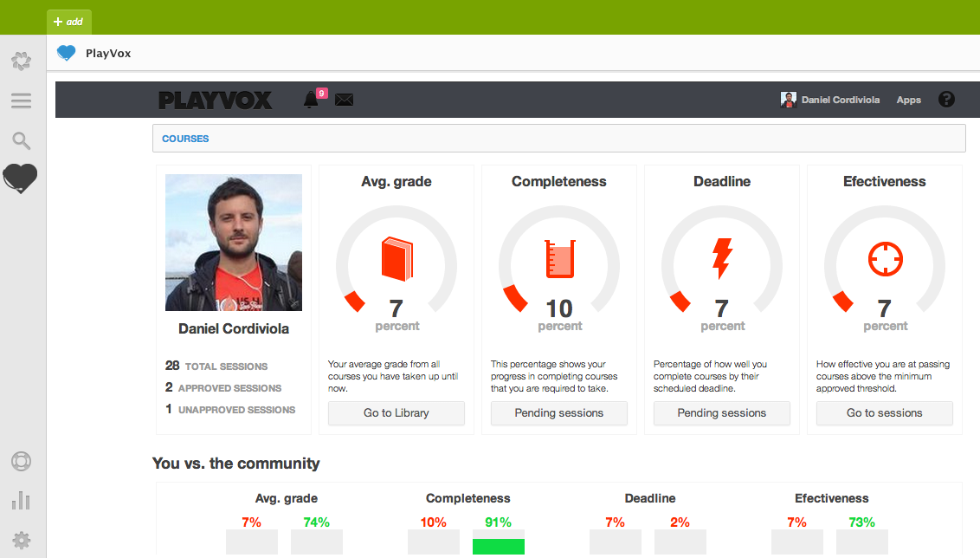
Task: Click the 2% community Deadline value
Action: tap(680, 522)
